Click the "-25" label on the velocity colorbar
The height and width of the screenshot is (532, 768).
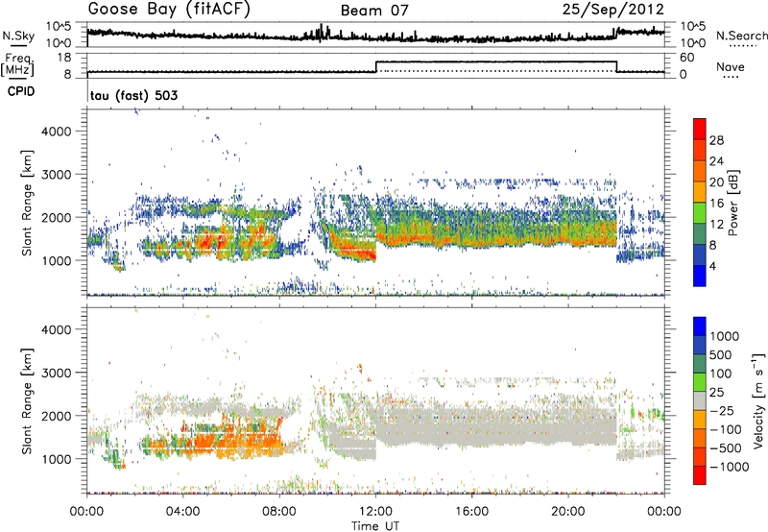pyautogui.click(x=722, y=411)
